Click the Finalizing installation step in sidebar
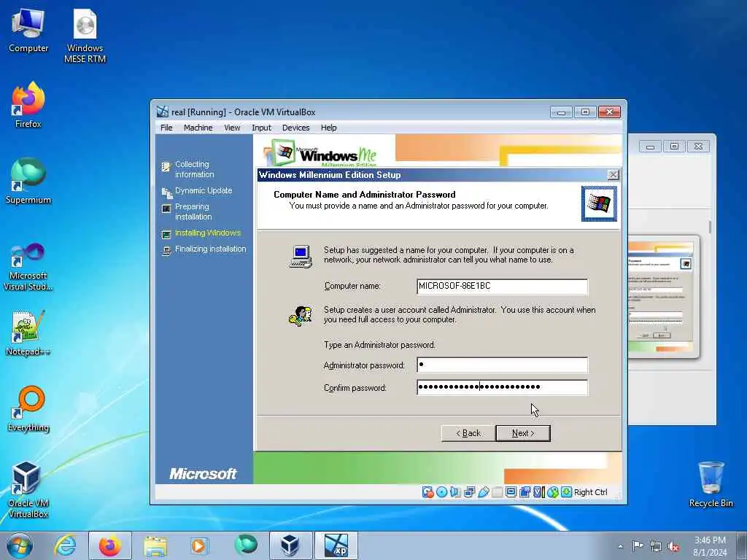Image resolution: width=747 pixels, height=560 pixels. coord(211,249)
